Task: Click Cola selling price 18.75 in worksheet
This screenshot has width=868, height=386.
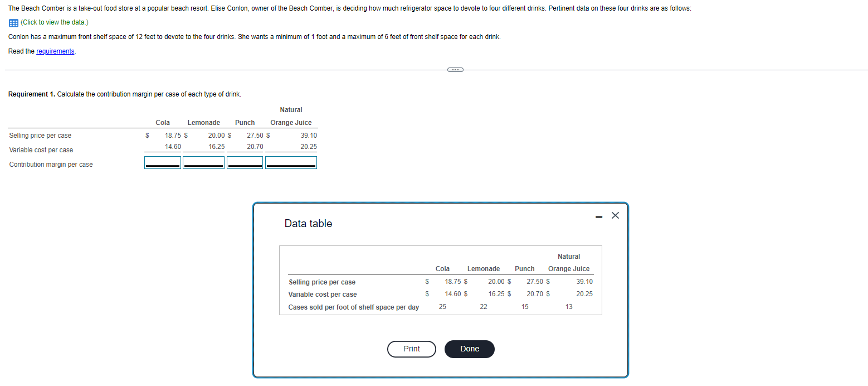Action: pyautogui.click(x=173, y=136)
